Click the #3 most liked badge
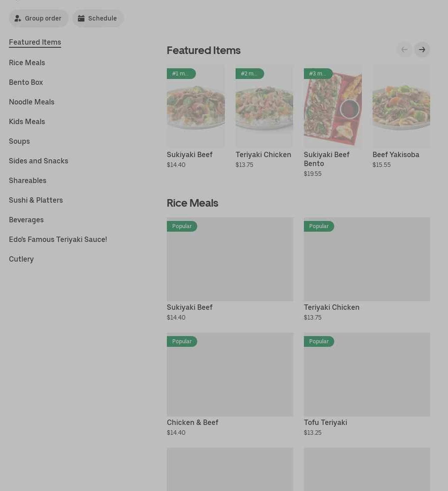448x491 pixels. (x=318, y=74)
